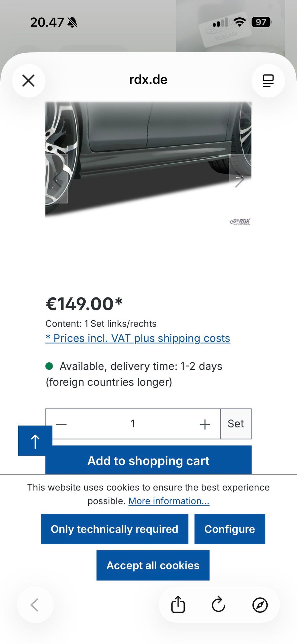This screenshot has height=644, width=297.
Task: Tap the rdx.de address title
Action: coord(148,80)
